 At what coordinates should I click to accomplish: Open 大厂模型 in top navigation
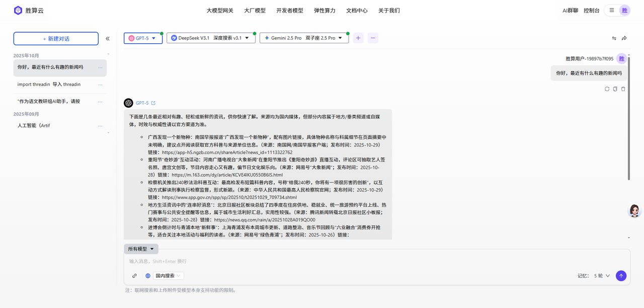tap(255, 10)
